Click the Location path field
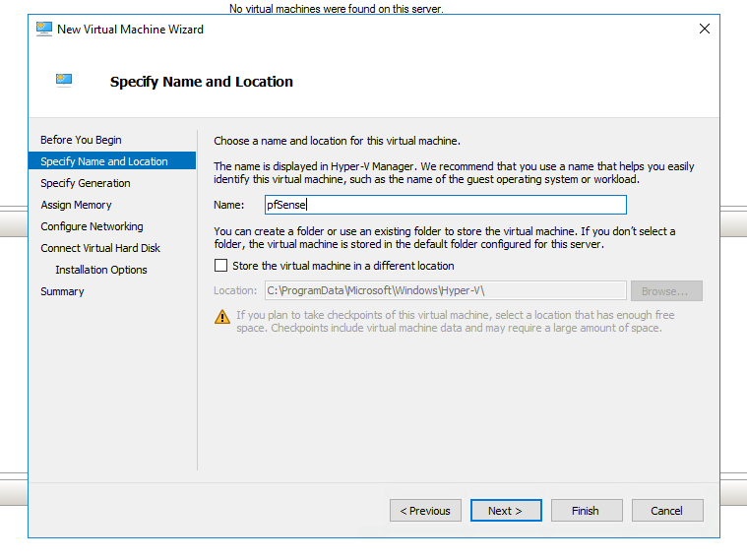This screenshot has height=560, width=747. pyautogui.click(x=444, y=290)
